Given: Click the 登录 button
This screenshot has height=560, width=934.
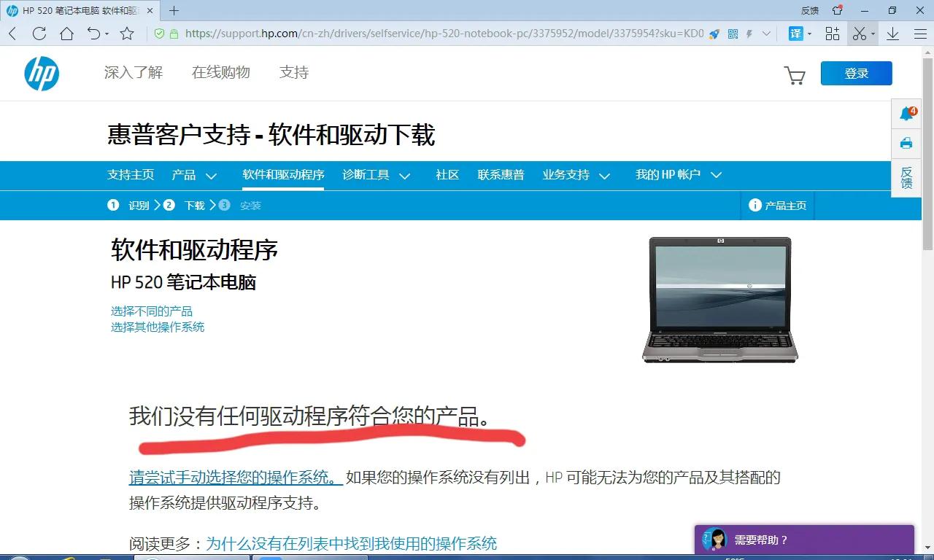Looking at the screenshot, I should click(x=856, y=73).
